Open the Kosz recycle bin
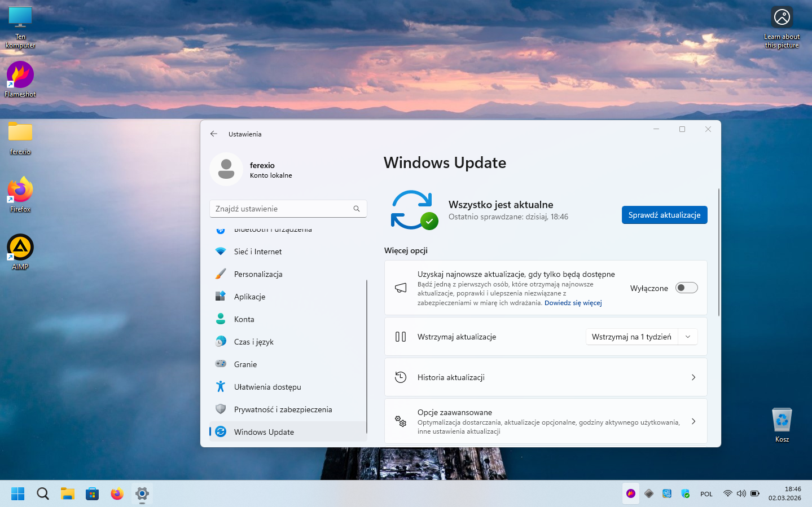812x507 pixels. [x=782, y=421]
